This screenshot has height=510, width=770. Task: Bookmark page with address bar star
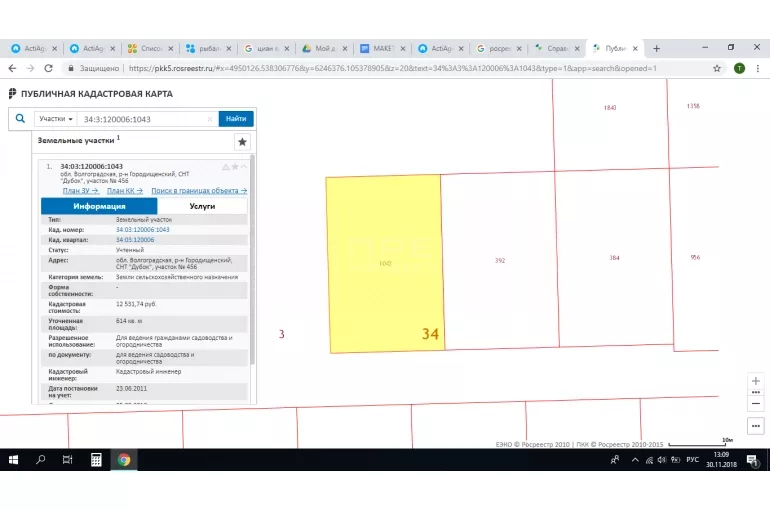click(x=717, y=68)
